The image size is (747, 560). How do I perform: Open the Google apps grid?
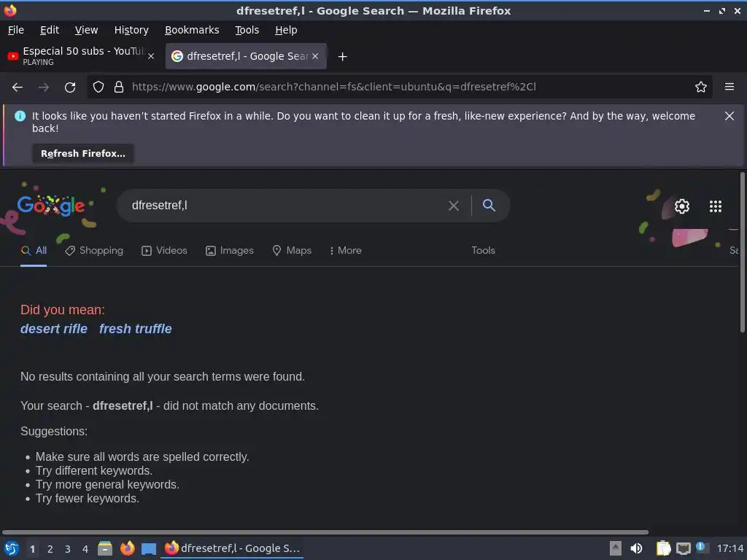point(715,206)
